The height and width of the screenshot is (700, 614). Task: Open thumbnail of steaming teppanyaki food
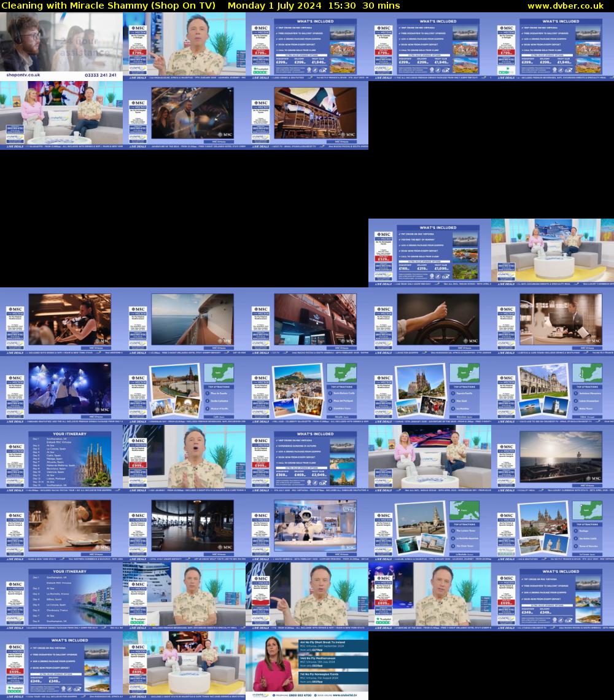click(61, 527)
